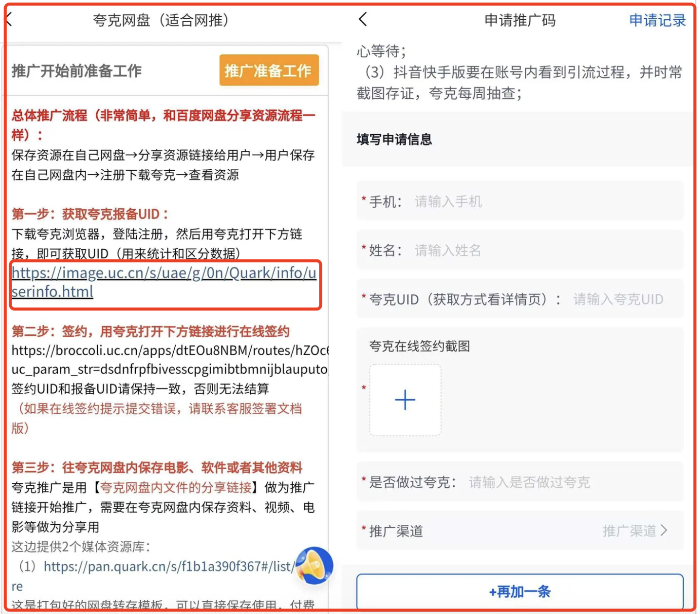Viewport: 700px width, 614px height.
Task: Focus the 姓名 input field
Action: tap(520, 250)
